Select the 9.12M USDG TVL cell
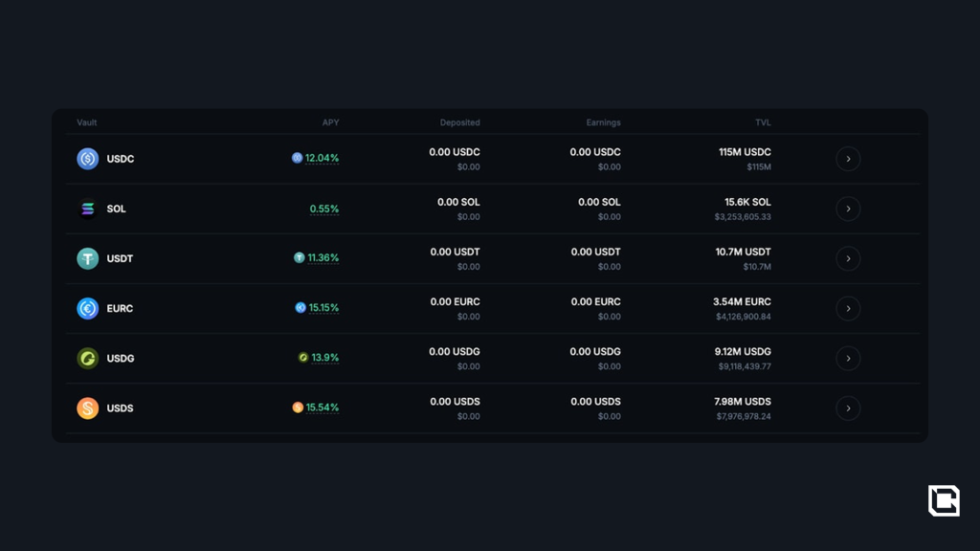Image resolution: width=980 pixels, height=551 pixels. [743, 352]
